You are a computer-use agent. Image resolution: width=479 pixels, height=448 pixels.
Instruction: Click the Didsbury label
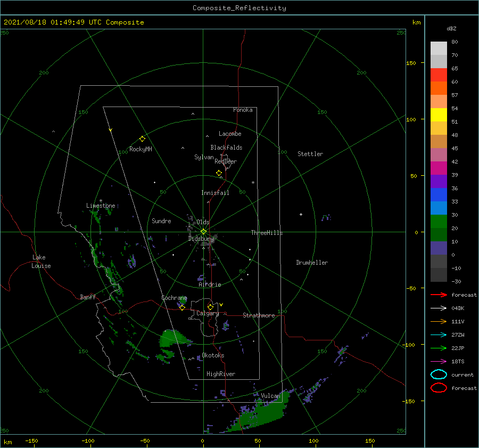[x=201, y=239]
